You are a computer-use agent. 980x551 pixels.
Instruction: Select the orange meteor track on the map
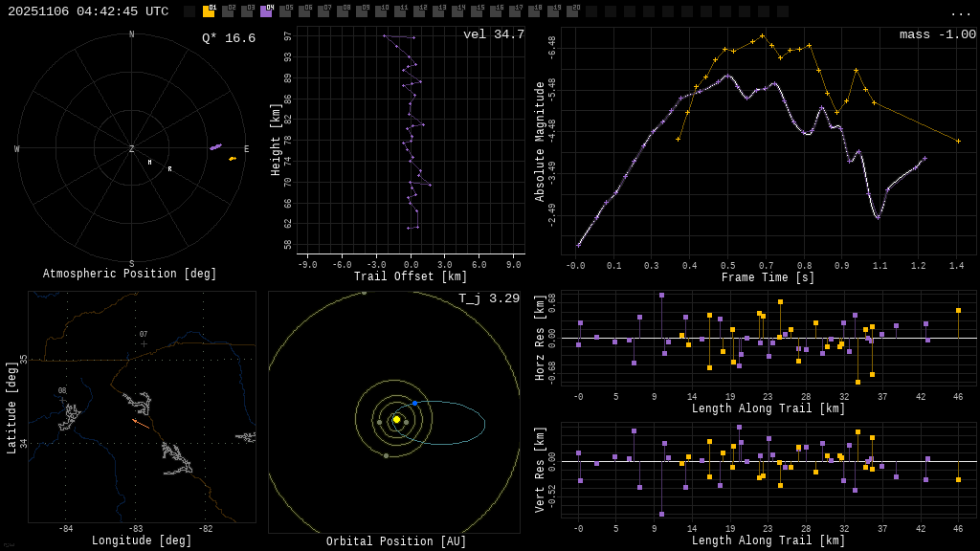tap(141, 423)
